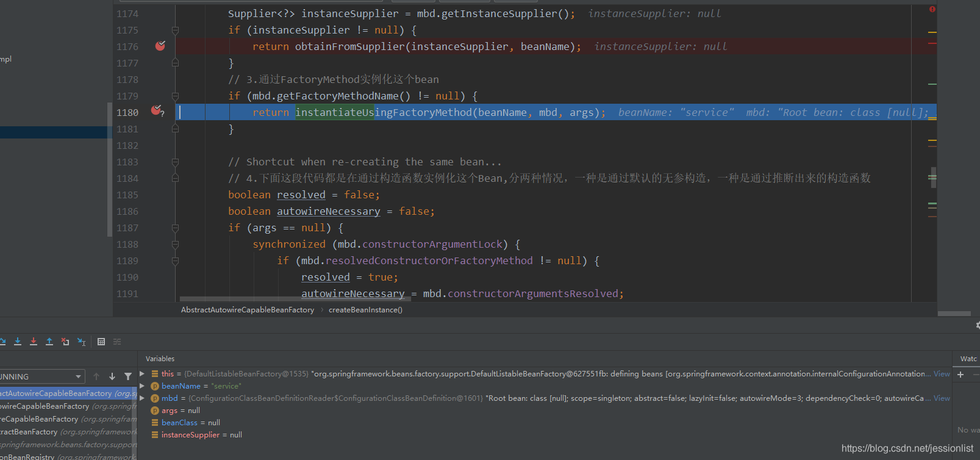Click the Force Step Into red arrow icon

pyautogui.click(x=34, y=342)
